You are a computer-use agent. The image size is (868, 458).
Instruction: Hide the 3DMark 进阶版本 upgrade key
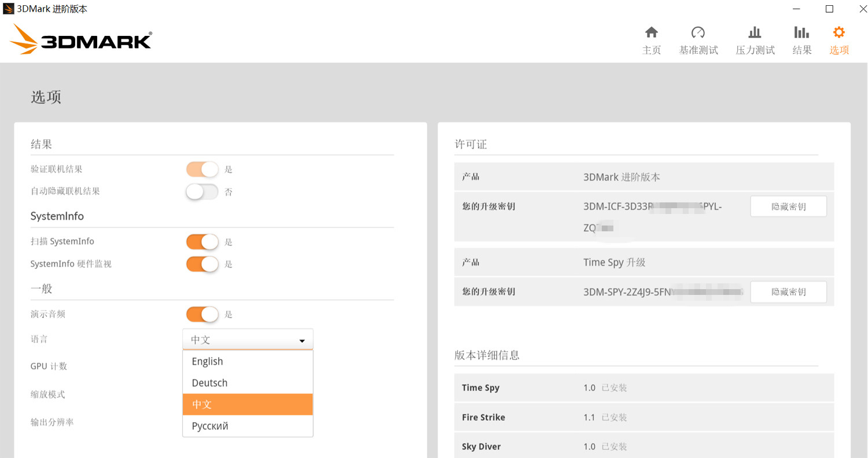click(788, 206)
